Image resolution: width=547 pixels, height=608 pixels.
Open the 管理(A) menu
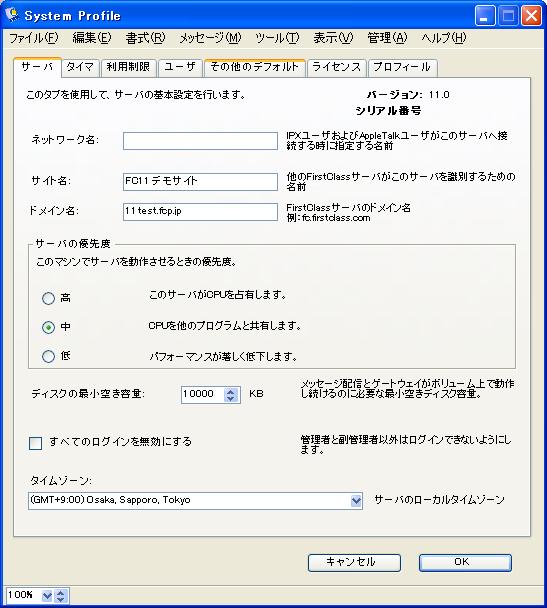[x=387, y=38]
